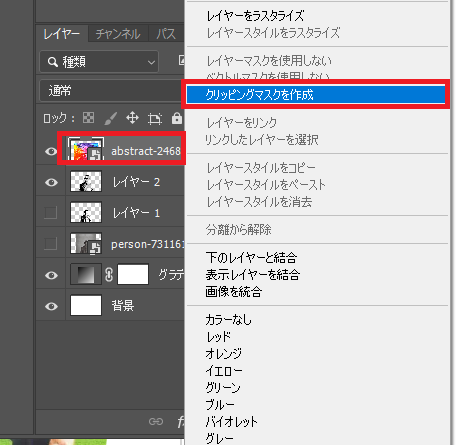Choose 画像を統合 from the menu

click(x=234, y=292)
